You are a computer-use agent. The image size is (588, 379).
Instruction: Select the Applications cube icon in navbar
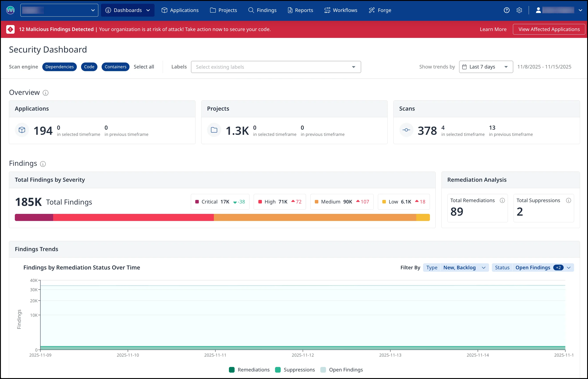pos(164,10)
